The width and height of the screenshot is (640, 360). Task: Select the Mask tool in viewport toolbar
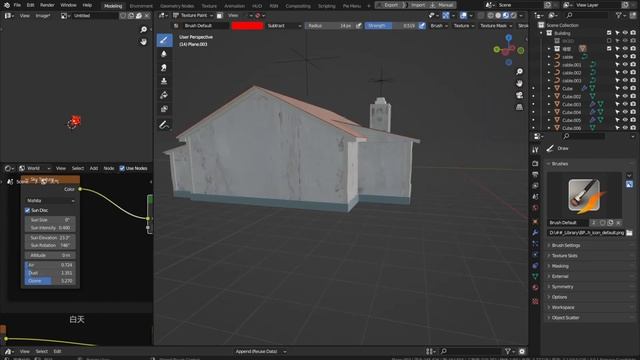point(164,109)
